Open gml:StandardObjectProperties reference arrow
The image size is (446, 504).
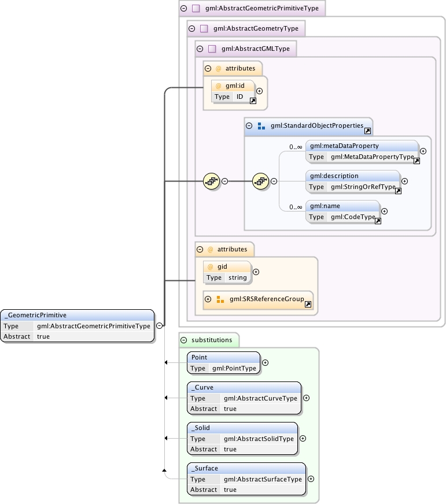[x=367, y=131]
